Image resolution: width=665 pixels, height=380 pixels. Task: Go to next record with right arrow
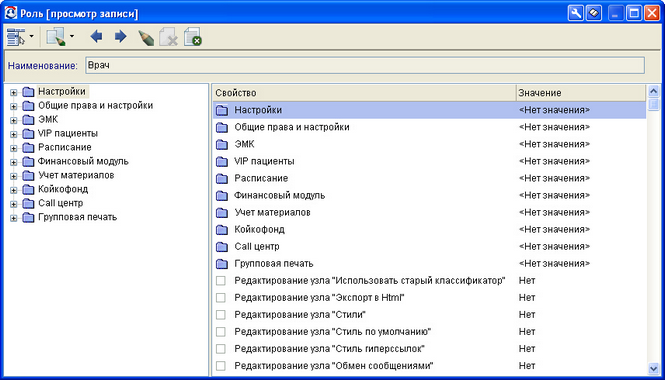(120, 36)
